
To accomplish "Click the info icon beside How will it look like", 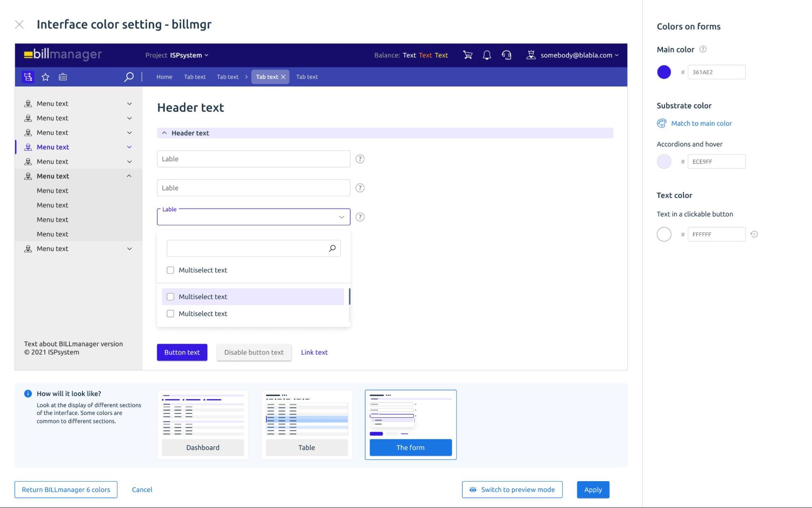I will (x=28, y=393).
